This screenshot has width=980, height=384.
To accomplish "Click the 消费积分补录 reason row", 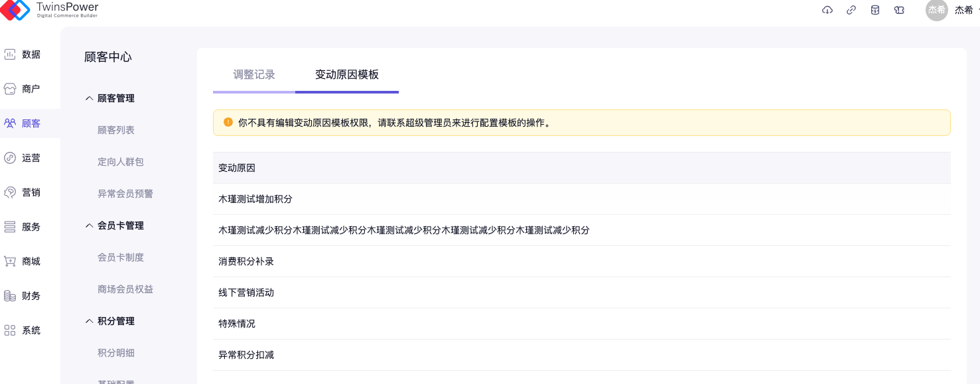I will click(x=246, y=261).
